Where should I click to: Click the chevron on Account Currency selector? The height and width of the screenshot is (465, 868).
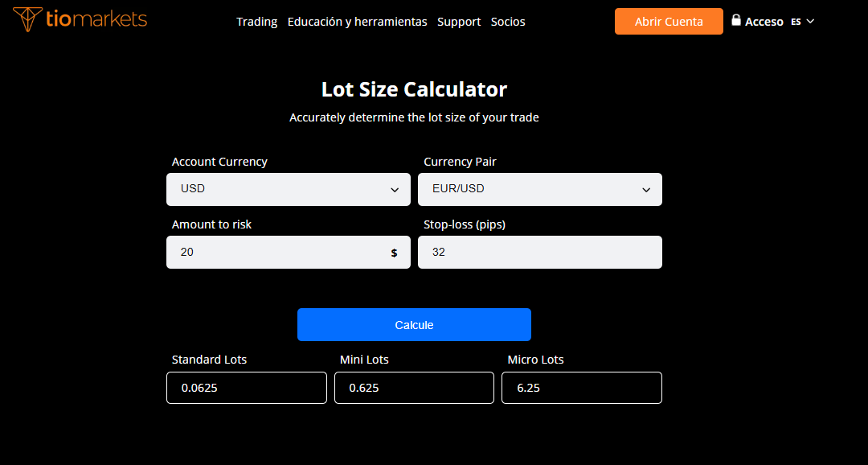pos(395,189)
